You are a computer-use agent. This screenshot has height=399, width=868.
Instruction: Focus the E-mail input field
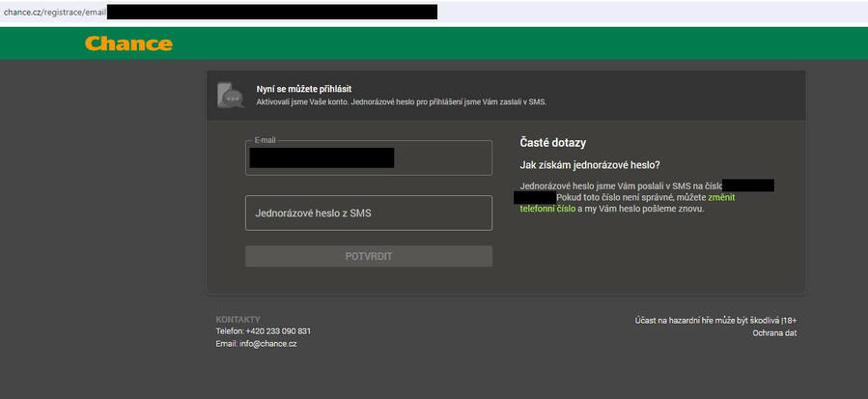(x=369, y=157)
